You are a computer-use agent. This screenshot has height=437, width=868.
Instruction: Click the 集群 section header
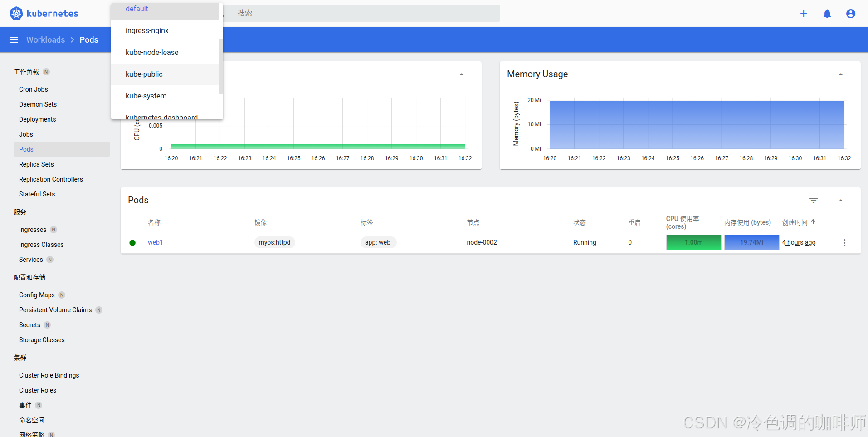click(x=20, y=358)
